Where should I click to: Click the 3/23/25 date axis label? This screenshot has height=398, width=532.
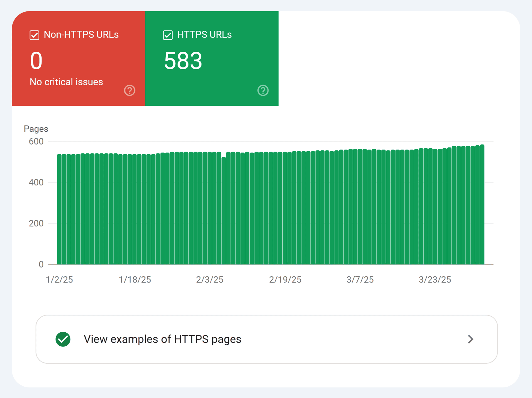[x=434, y=279]
